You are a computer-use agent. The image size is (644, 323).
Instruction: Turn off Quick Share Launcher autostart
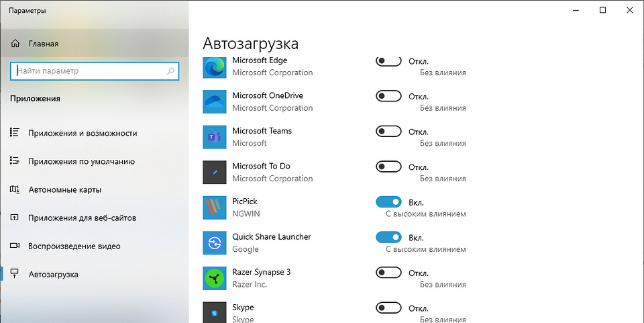pyautogui.click(x=388, y=237)
